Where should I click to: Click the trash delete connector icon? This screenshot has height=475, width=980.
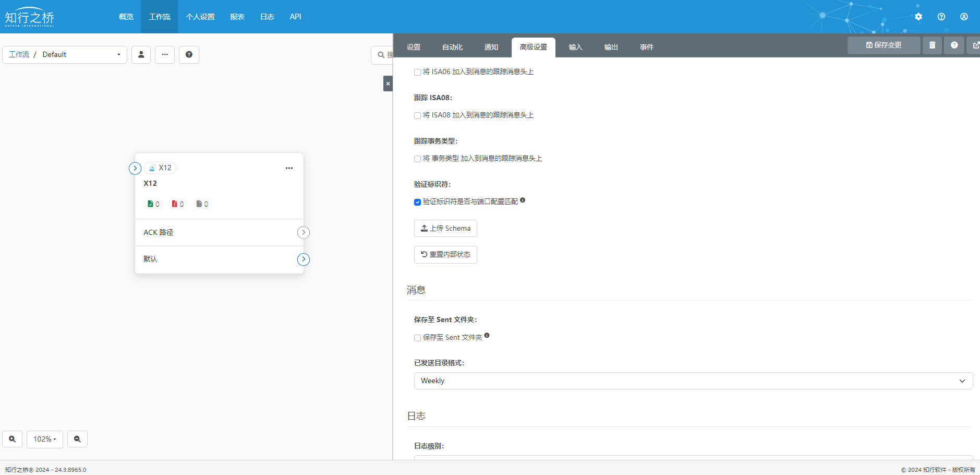(x=932, y=45)
